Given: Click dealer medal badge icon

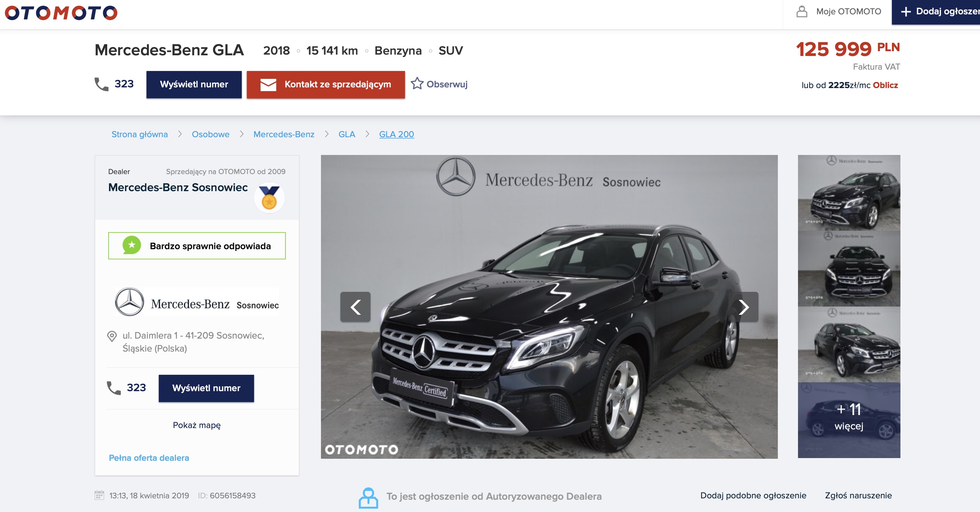Looking at the screenshot, I should pyautogui.click(x=269, y=198).
